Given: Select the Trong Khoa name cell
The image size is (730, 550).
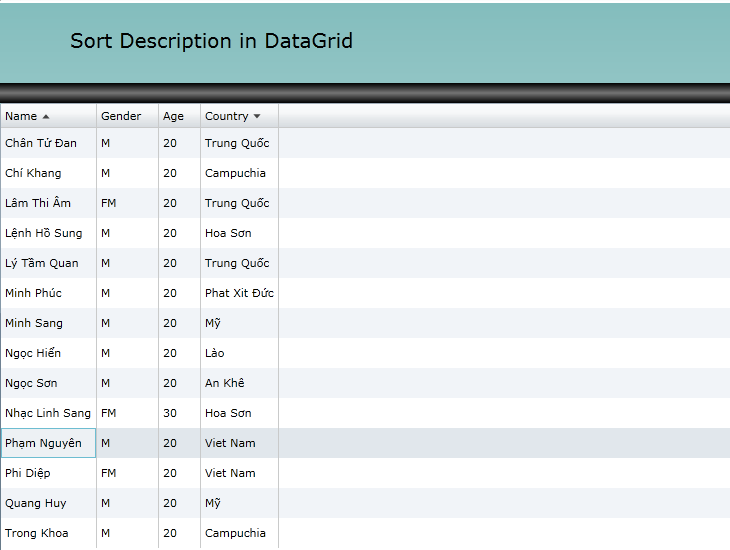Looking at the screenshot, I should (x=37, y=533).
